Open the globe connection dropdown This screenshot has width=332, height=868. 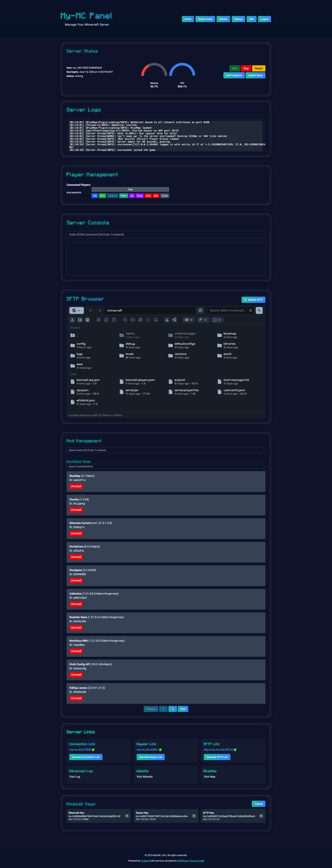click(x=77, y=310)
